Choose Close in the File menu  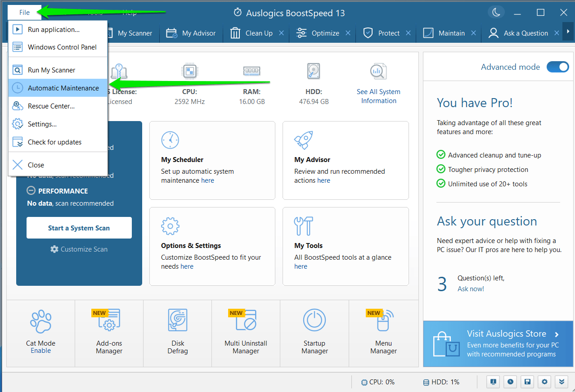58,165
